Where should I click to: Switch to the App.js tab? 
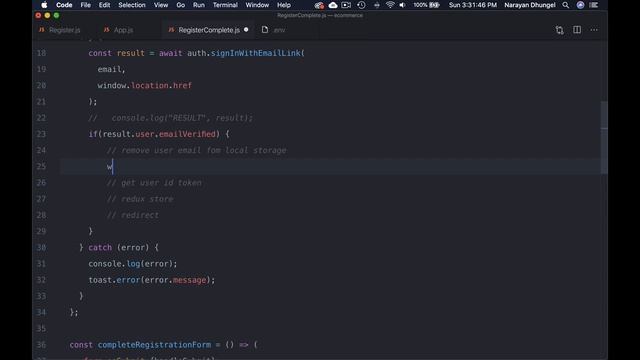[123, 30]
